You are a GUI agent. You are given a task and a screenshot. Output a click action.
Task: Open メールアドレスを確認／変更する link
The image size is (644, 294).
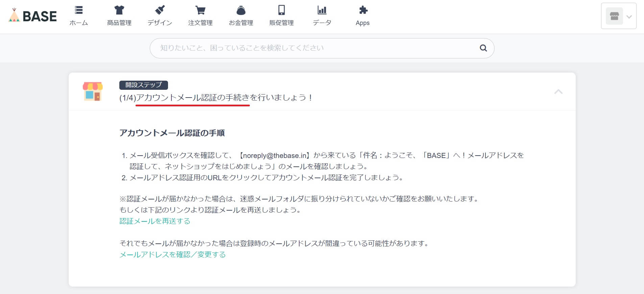coord(172,255)
